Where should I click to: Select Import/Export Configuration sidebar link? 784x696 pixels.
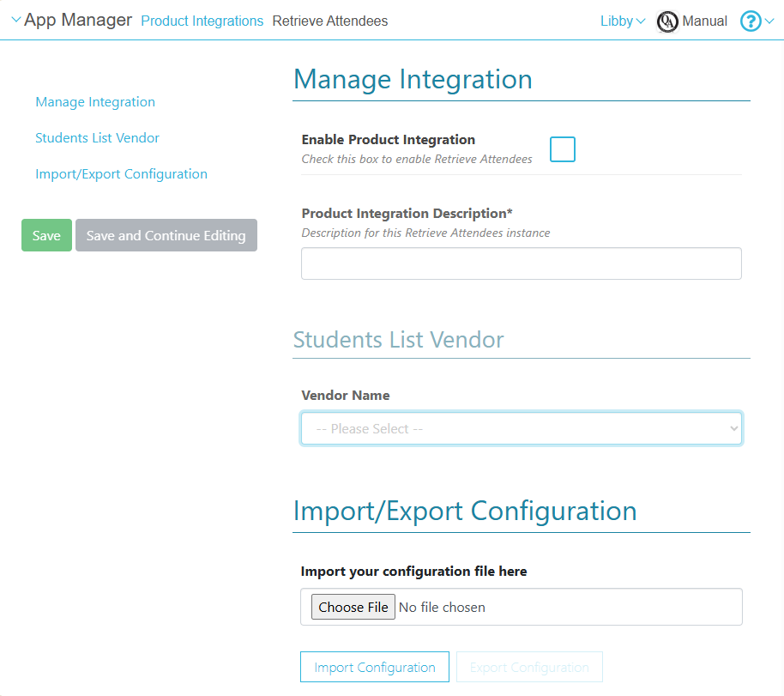tap(121, 174)
